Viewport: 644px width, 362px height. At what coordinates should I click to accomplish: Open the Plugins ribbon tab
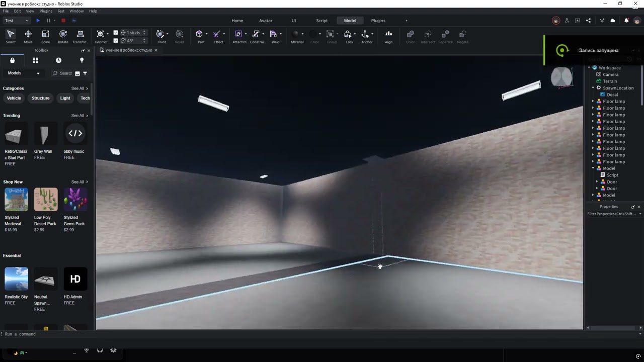coord(378,21)
